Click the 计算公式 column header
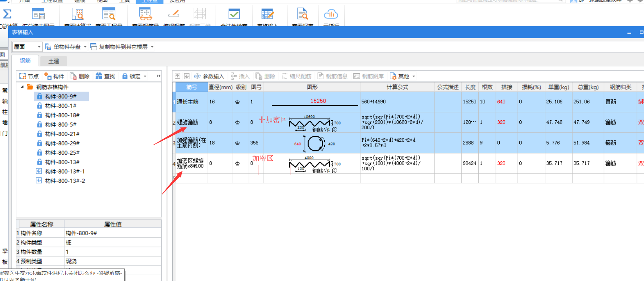 [x=397, y=87]
